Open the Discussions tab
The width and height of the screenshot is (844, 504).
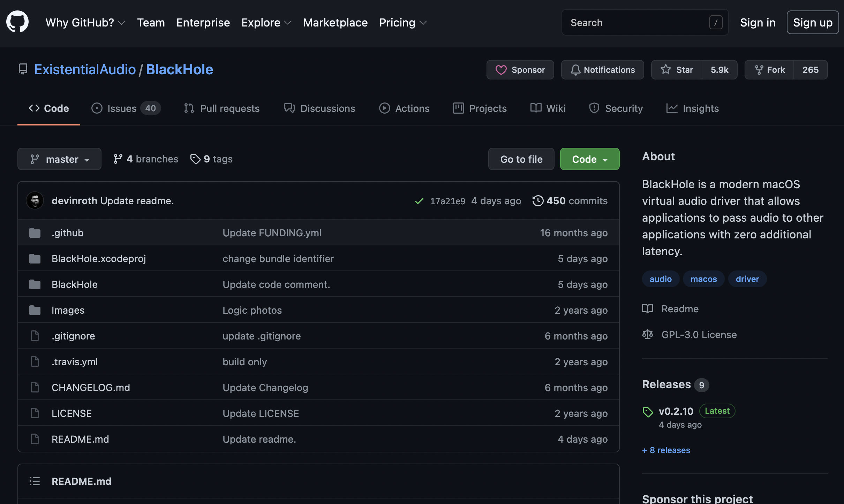(x=319, y=108)
